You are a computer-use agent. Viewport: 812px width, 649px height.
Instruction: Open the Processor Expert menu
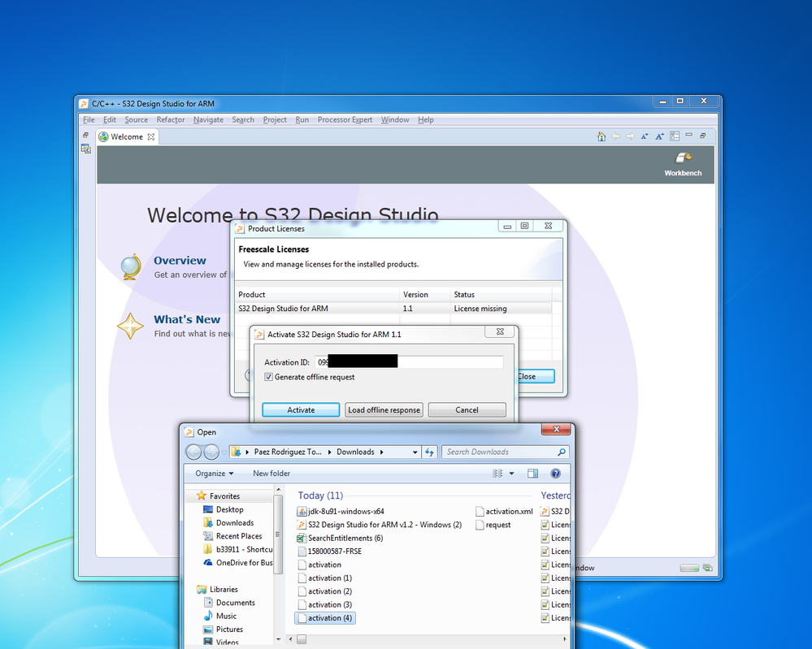pyautogui.click(x=345, y=120)
